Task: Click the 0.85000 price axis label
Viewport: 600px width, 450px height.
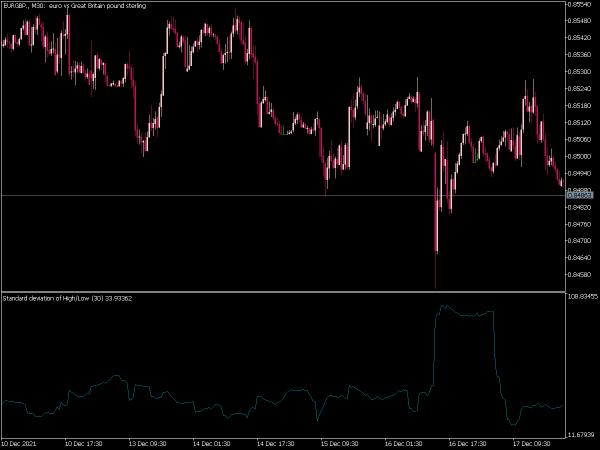Action: 579,157
